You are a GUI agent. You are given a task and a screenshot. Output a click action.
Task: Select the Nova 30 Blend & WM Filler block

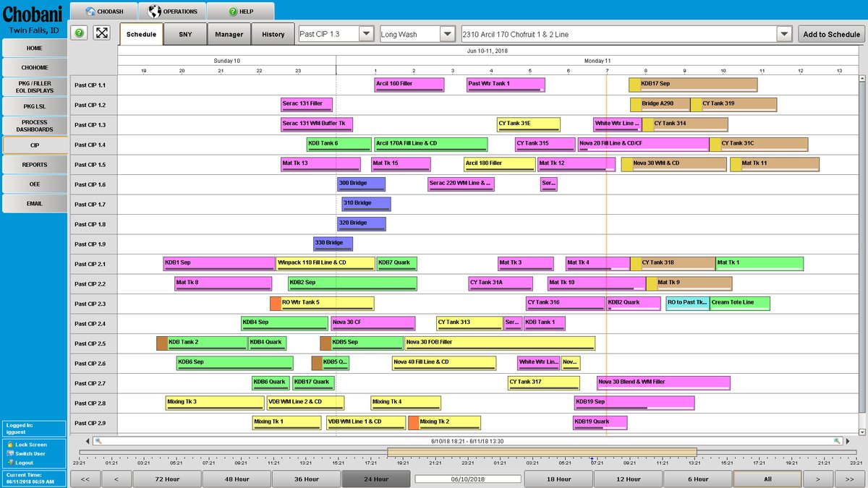click(663, 383)
